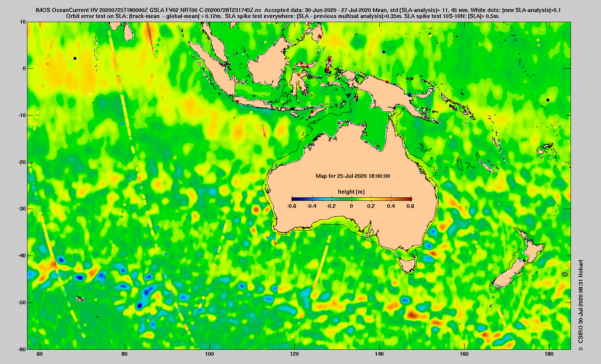Click latitude axis label -10
The image size is (601, 364).
22,115
